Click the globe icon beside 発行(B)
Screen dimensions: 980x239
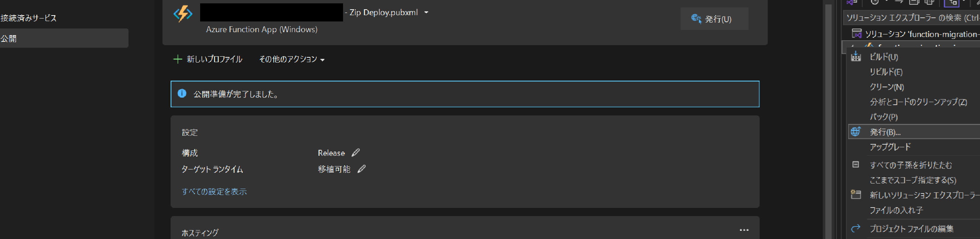[856, 132]
